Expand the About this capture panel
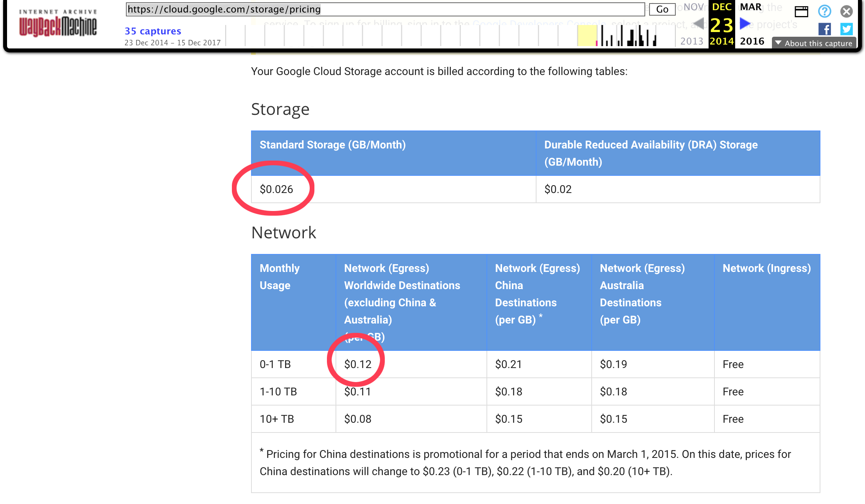This screenshot has width=865, height=504. coord(814,43)
